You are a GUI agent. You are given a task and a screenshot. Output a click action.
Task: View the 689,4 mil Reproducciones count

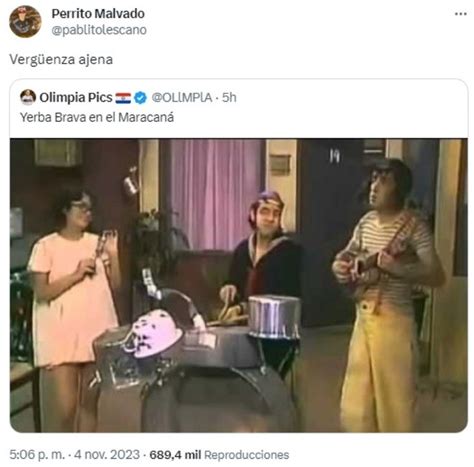[219, 455]
